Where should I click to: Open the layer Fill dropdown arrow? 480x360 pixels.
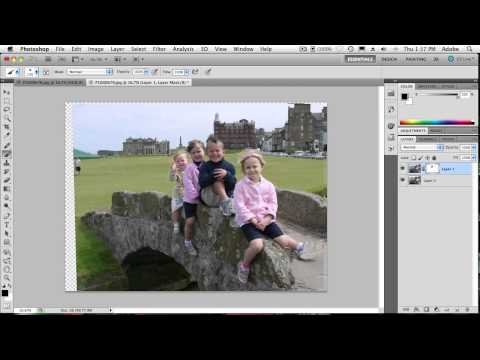(x=474, y=158)
